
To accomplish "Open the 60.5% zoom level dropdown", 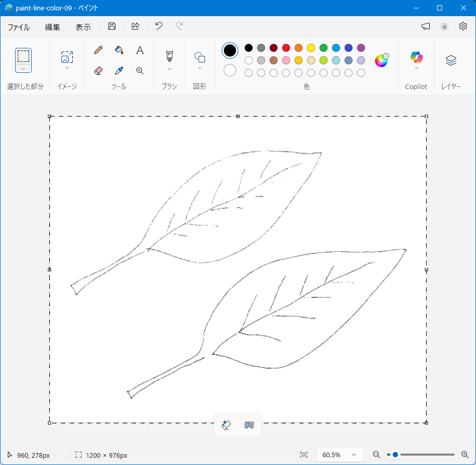I will coord(339,455).
